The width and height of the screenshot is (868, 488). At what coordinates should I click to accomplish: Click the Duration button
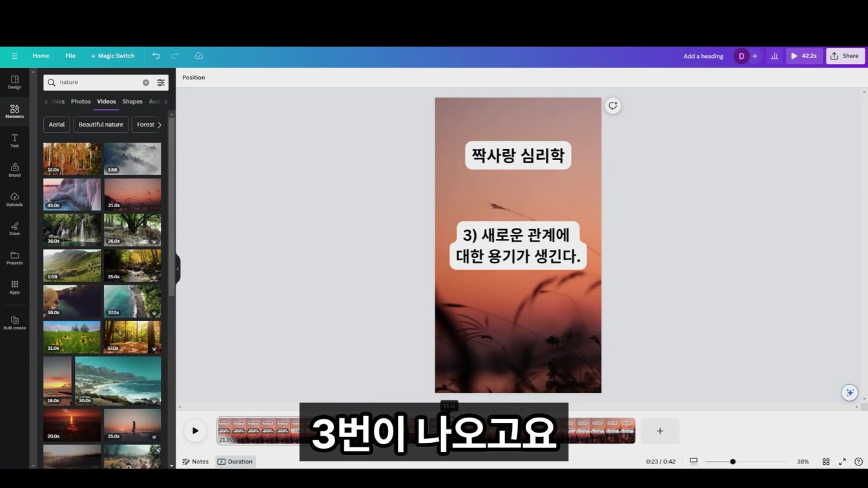coord(235,462)
